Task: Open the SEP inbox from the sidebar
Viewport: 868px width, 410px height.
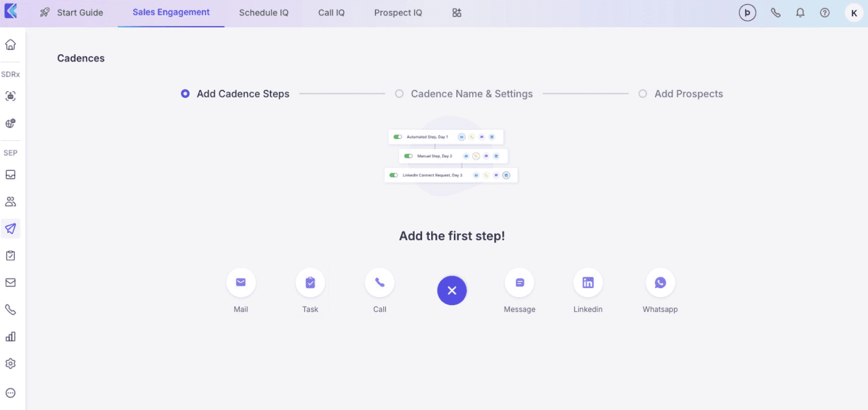Action: point(10,174)
